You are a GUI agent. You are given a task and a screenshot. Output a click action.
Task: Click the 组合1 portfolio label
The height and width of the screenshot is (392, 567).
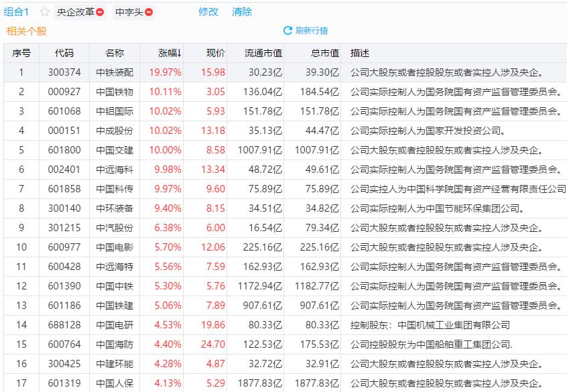click(x=16, y=11)
